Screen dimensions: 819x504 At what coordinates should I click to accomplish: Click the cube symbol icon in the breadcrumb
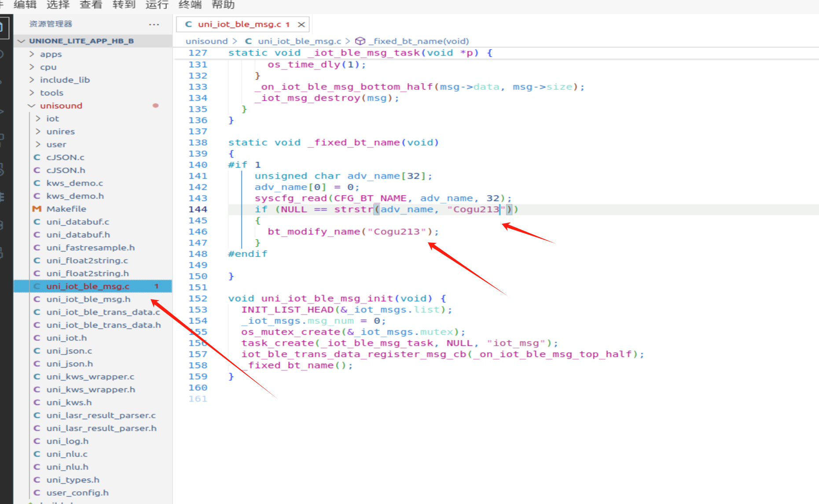click(x=360, y=41)
